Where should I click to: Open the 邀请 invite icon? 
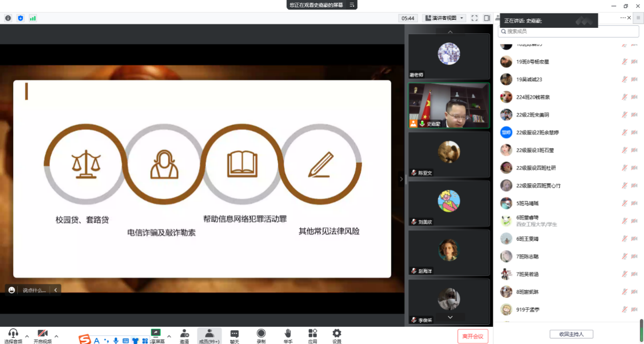(x=184, y=335)
